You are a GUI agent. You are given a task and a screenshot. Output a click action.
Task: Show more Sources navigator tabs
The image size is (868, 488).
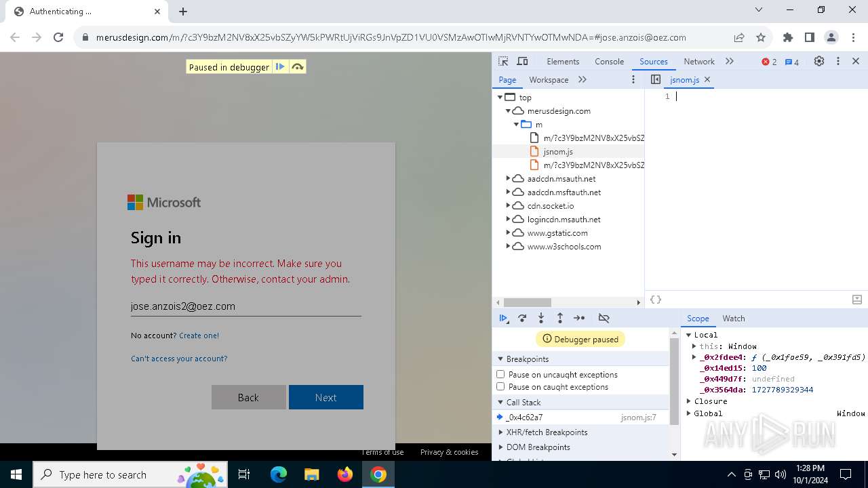point(583,79)
